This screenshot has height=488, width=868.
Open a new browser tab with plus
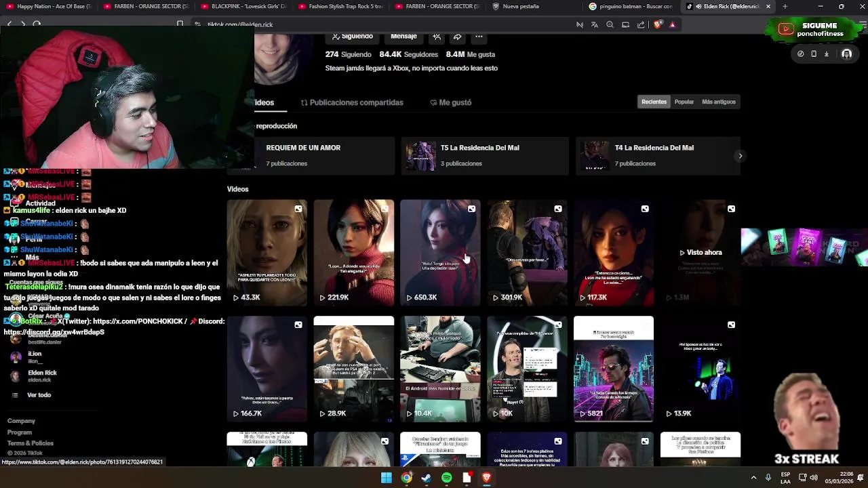(x=785, y=6)
